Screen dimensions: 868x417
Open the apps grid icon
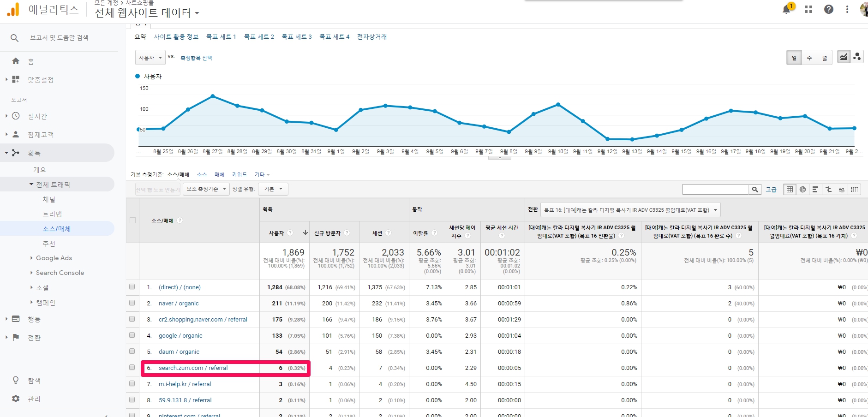point(808,9)
